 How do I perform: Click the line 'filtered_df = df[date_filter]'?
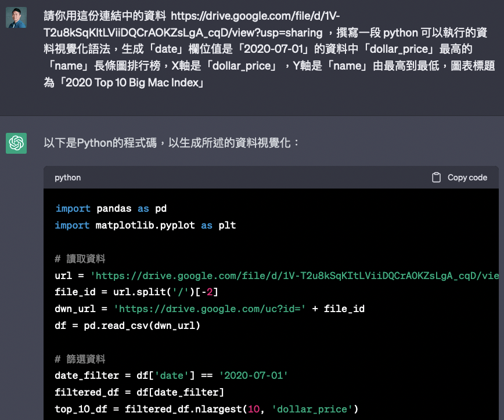[x=139, y=392]
